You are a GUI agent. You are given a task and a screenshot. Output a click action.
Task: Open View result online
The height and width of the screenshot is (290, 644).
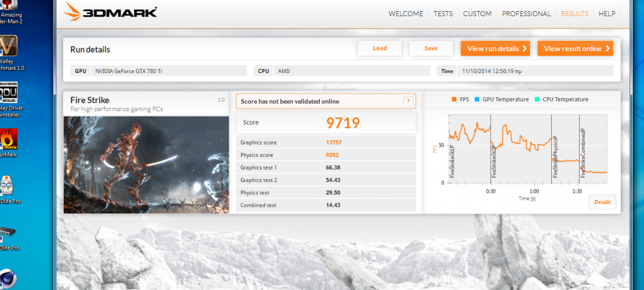[x=575, y=48]
